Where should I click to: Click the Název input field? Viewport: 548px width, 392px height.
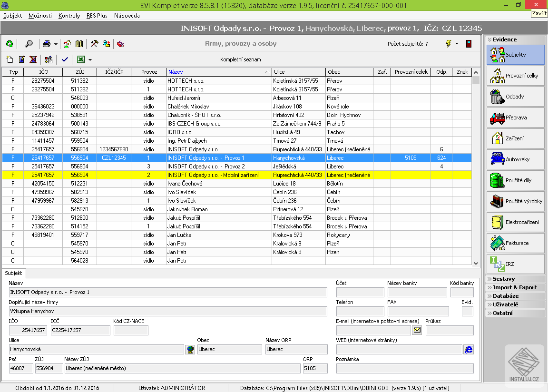(168, 293)
